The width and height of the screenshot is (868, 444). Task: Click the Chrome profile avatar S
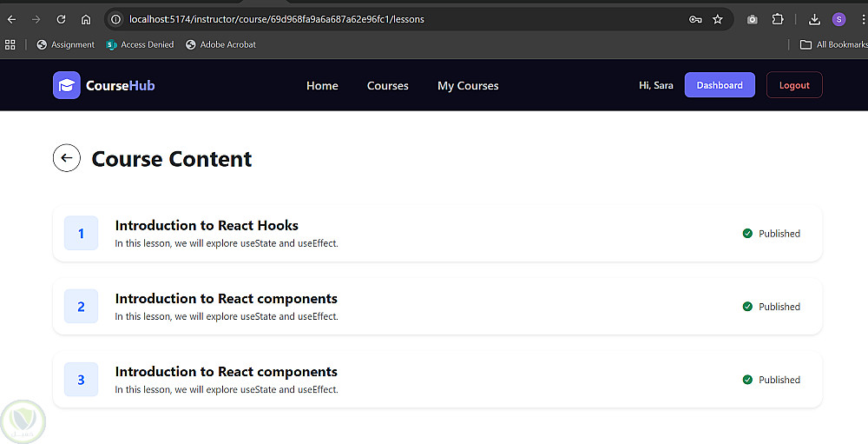(838, 19)
